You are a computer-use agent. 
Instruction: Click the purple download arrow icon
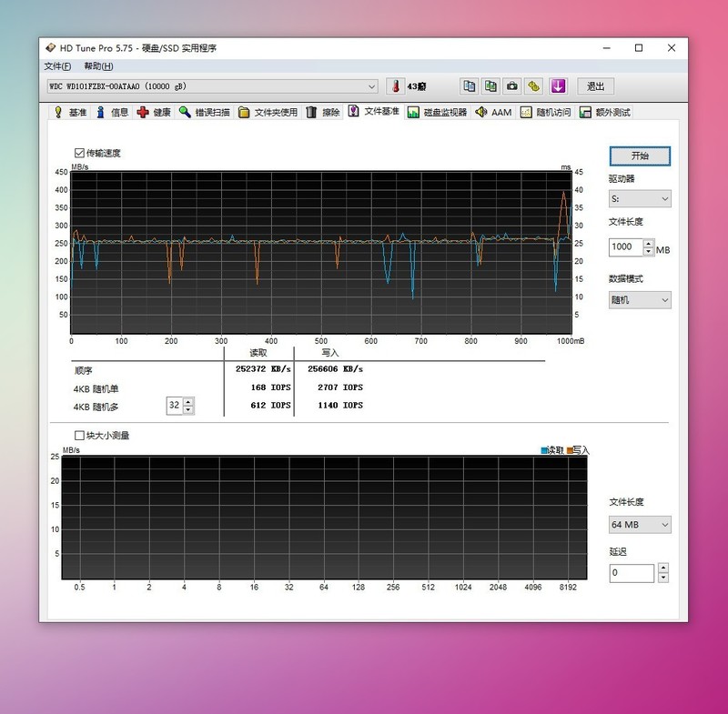coord(558,86)
